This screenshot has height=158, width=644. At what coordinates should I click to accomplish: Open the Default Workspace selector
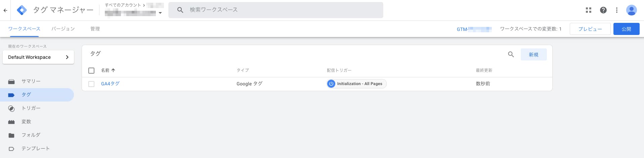tap(38, 57)
